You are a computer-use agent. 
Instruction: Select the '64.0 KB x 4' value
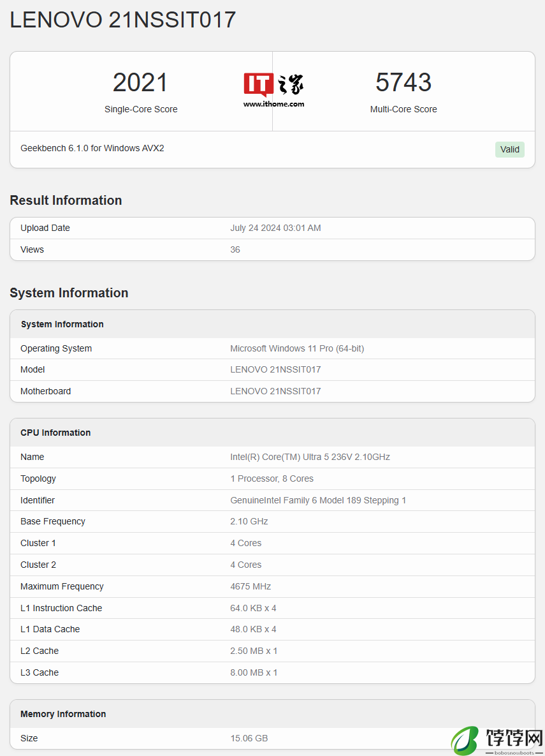click(253, 609)
